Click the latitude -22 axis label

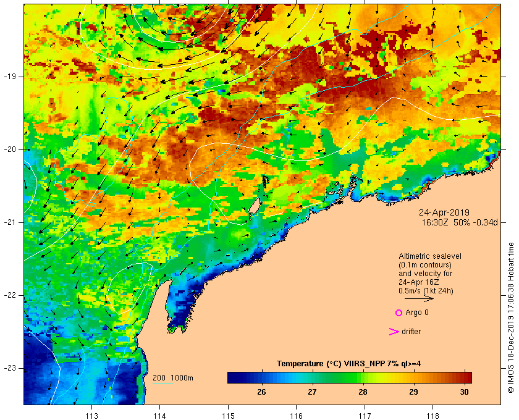pyautogui.click(x=10, y=295)
